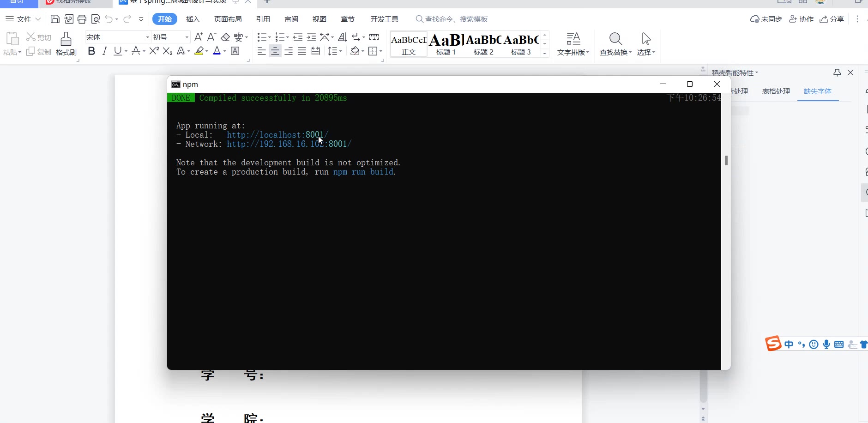Apply the 标题 1 heading style

[x=446, y=44]
